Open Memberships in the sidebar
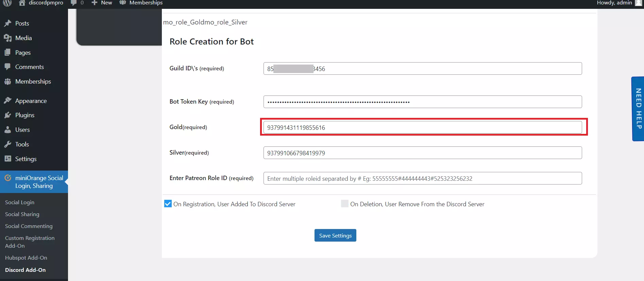 coord(34,82)
